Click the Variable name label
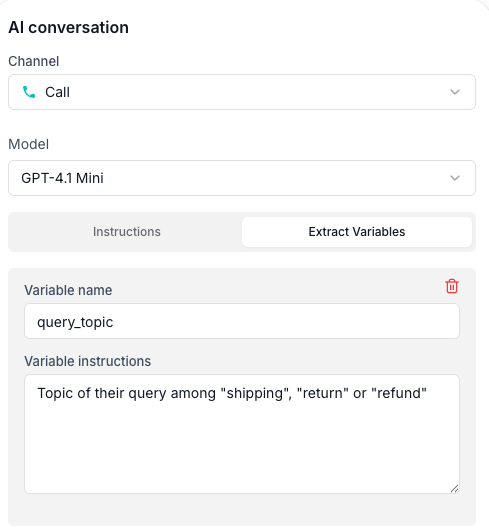Screen dimensions: 489x532 [68, 290]
